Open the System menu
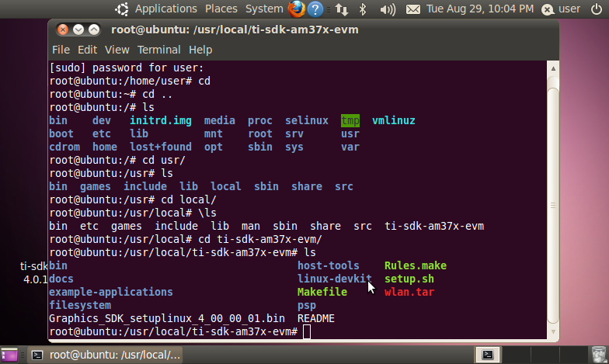The height and width of the screenshot is (364, 609). pyautogui.click(x=264, y=9)
